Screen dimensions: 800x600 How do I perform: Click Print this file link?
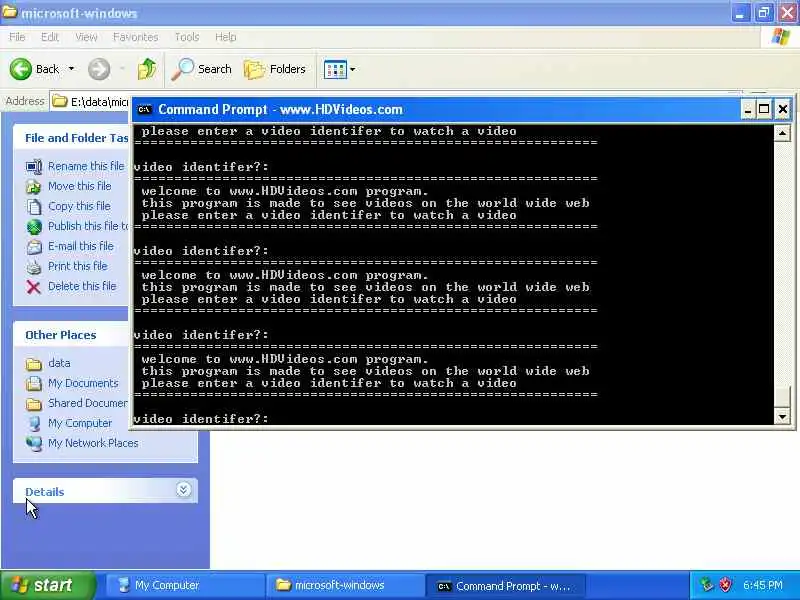click(78, 266)
